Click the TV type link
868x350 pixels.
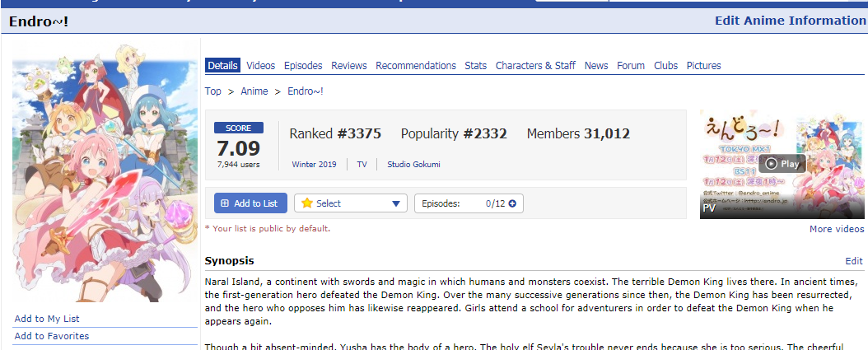coord(362,165)
